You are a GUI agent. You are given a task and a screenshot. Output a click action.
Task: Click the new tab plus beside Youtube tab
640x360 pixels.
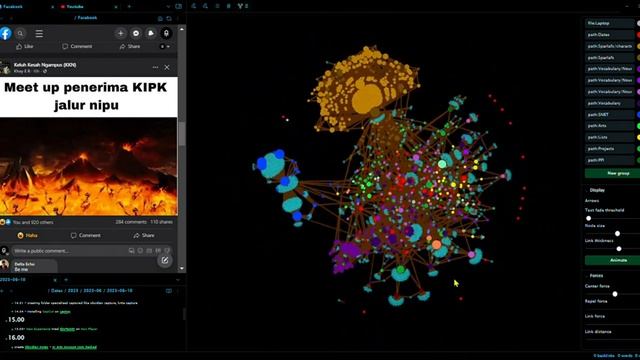[129, 7]
